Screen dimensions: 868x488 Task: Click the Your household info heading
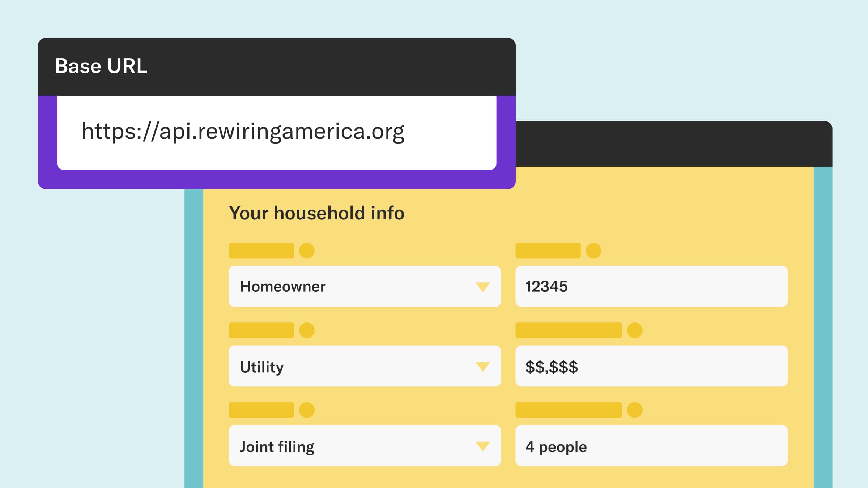click(x=316, y=213)
